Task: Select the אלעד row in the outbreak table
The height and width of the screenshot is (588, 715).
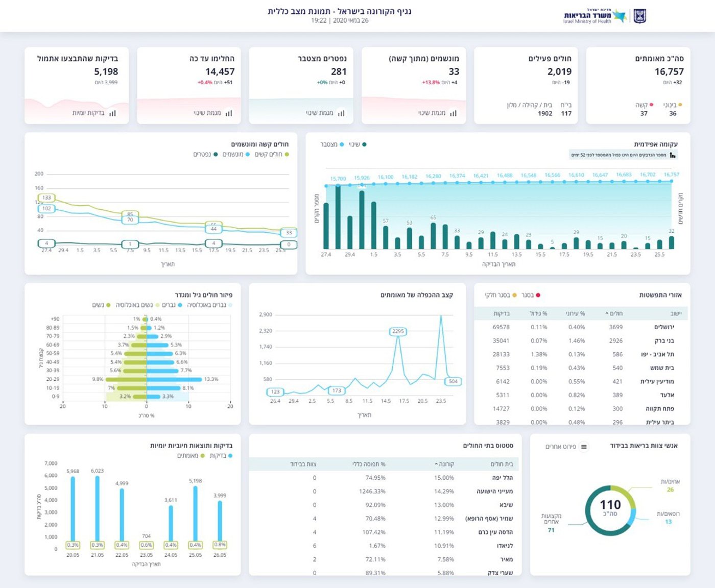Action: tap(582, 395)
